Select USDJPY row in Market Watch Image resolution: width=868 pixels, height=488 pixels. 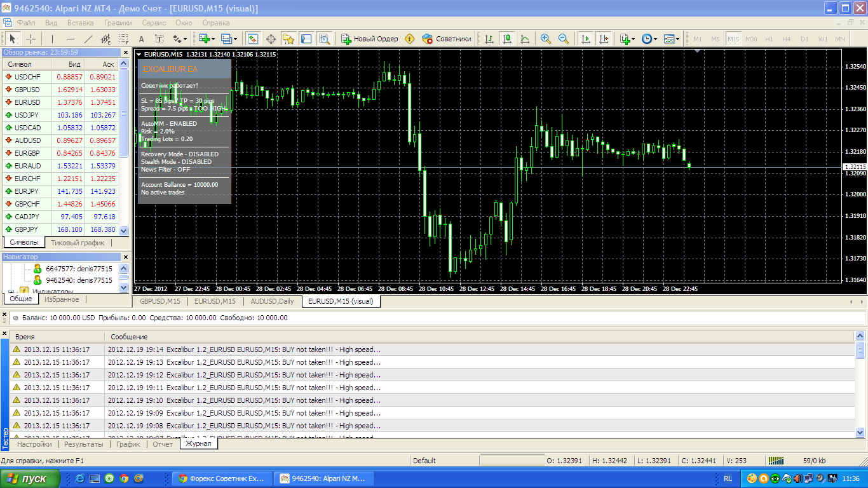pos(60,115)
